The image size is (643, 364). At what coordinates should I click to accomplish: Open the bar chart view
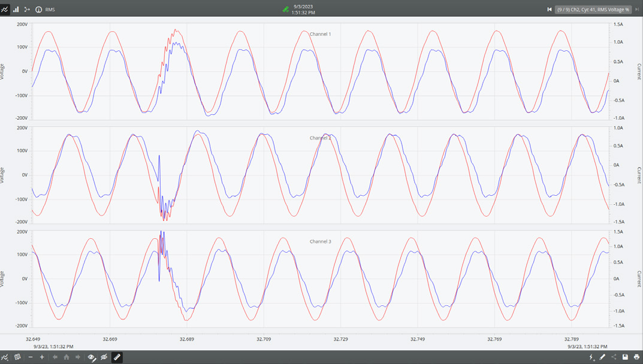click(x=15, y=9)
